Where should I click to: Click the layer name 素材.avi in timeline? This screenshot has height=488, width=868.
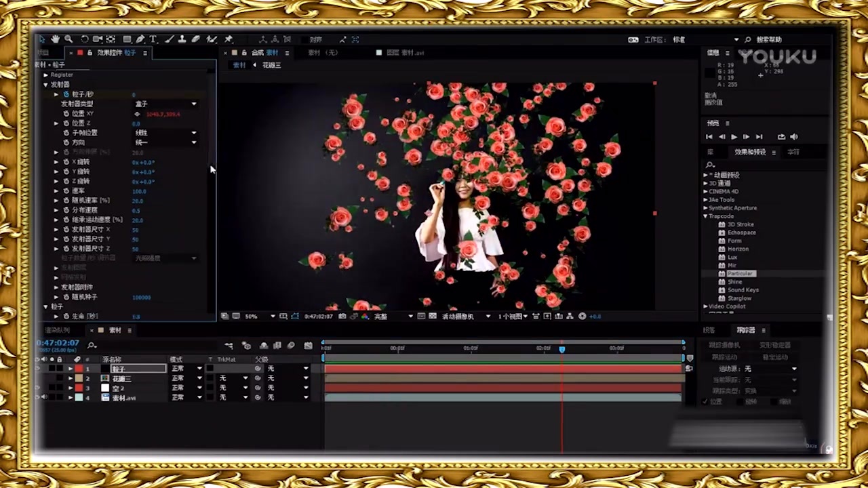point(123,398)
